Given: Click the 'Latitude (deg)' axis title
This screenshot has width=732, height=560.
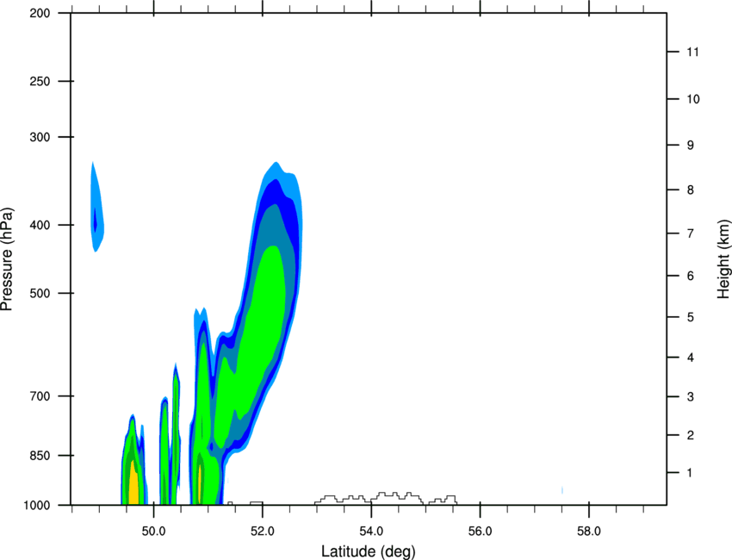Looking at the screenshot, I should coord(369,551).
